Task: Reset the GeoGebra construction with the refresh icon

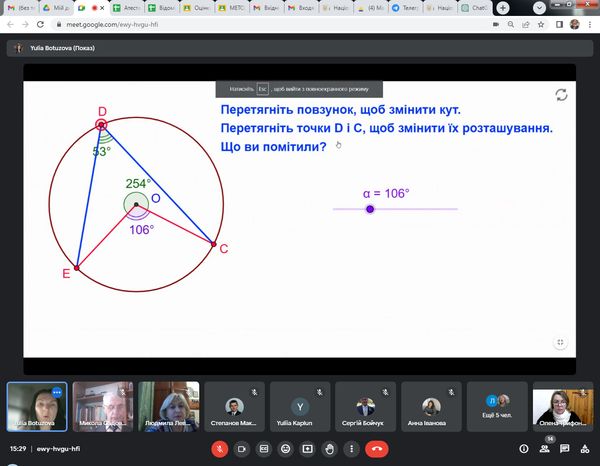Action: 561,94
